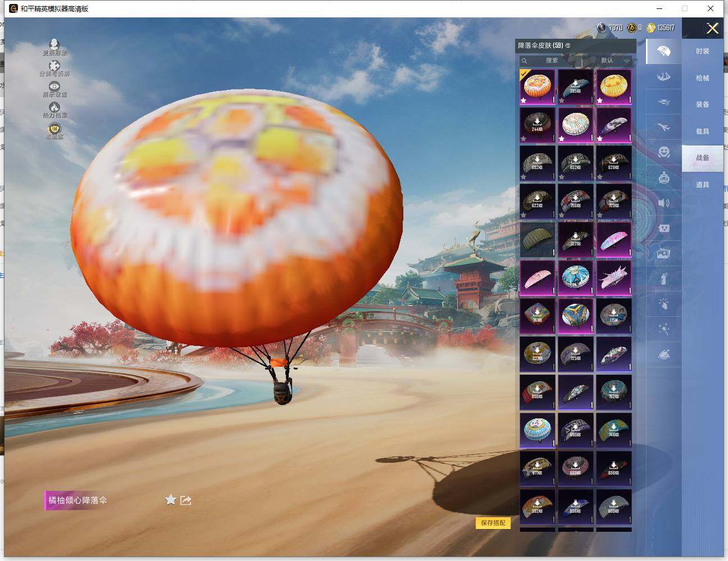Select the plain olive-green default parachute
The width and height of the screenshot is (728, 561).
tap(538, 240)
